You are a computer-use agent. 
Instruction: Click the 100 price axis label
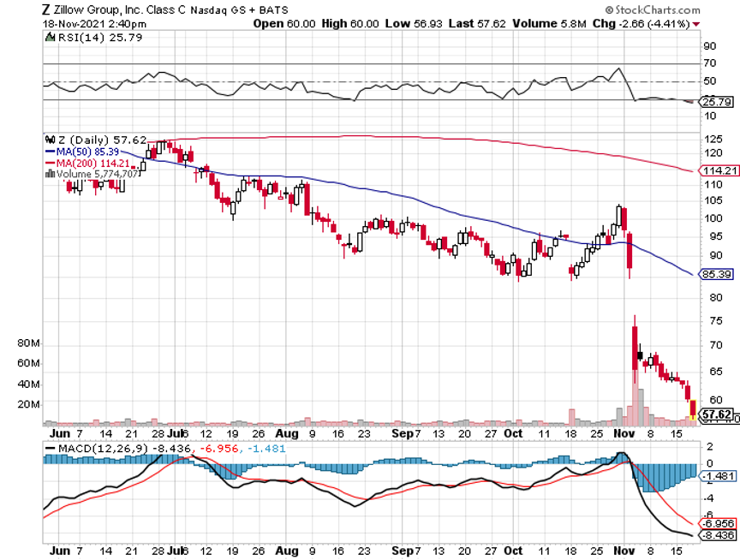click(713, 218)
